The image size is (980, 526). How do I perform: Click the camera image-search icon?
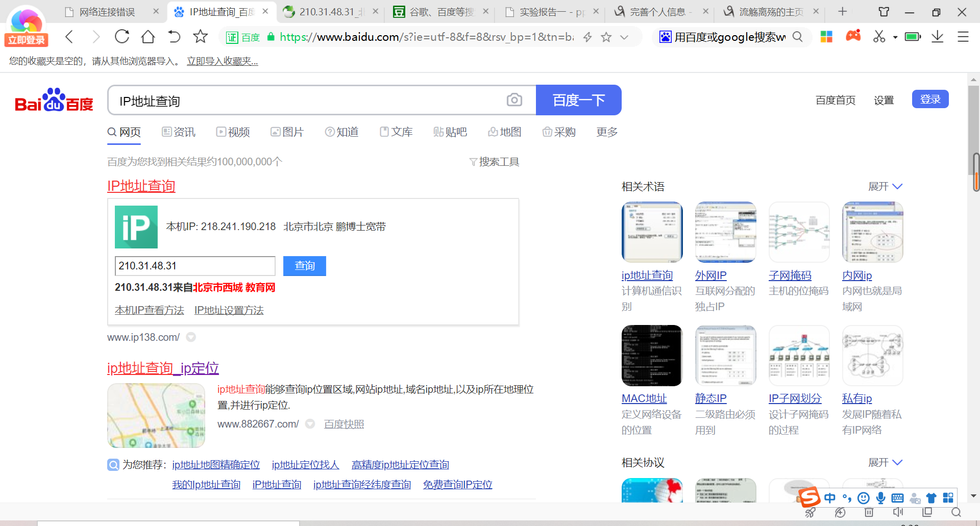[514, 100]
